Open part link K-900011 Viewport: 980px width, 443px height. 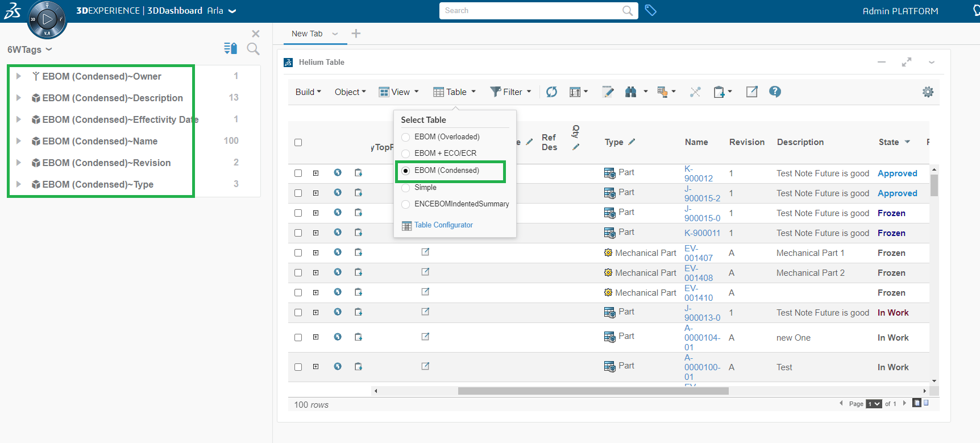coord(702,233)
